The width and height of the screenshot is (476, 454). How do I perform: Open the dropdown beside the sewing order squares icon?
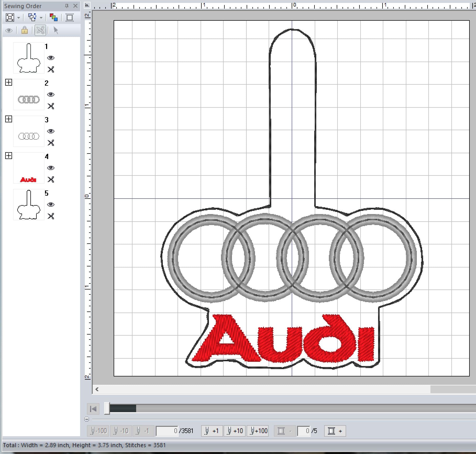click(41, 18)
